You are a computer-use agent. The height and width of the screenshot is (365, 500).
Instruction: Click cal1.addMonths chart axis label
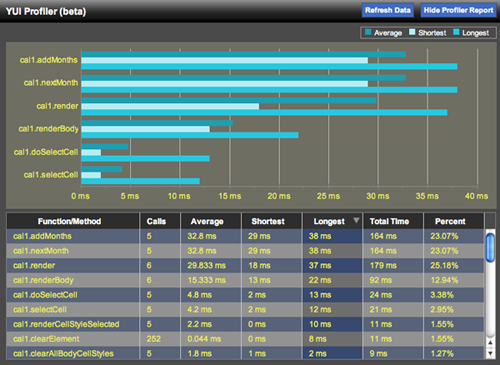point(49,60)
